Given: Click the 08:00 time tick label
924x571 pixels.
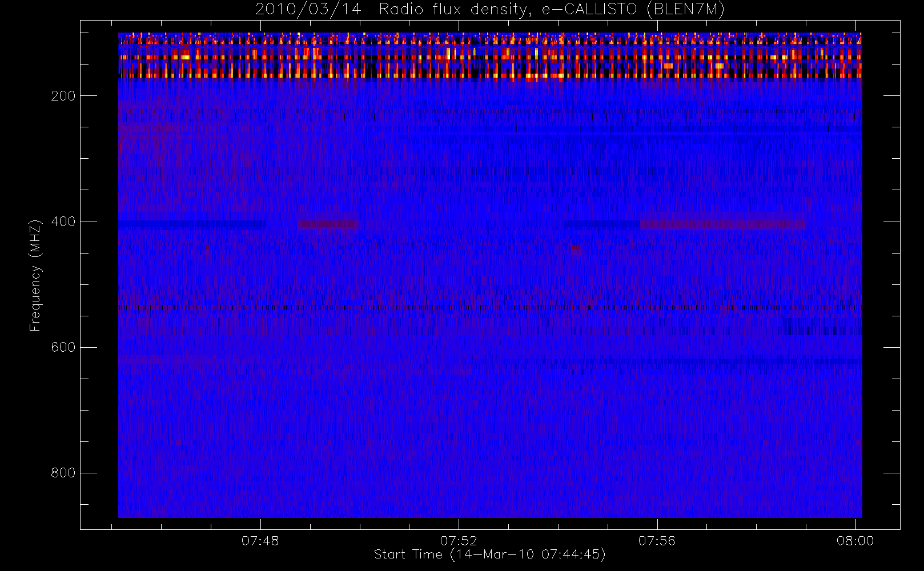Looking at the screenshot, I should click(x=855, y=541).
